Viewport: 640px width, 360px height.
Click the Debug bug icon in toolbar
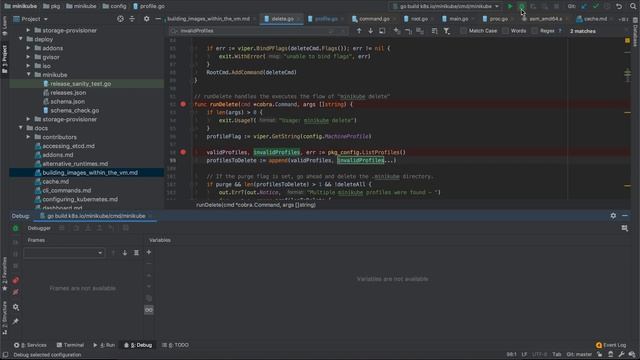(522, 7)
